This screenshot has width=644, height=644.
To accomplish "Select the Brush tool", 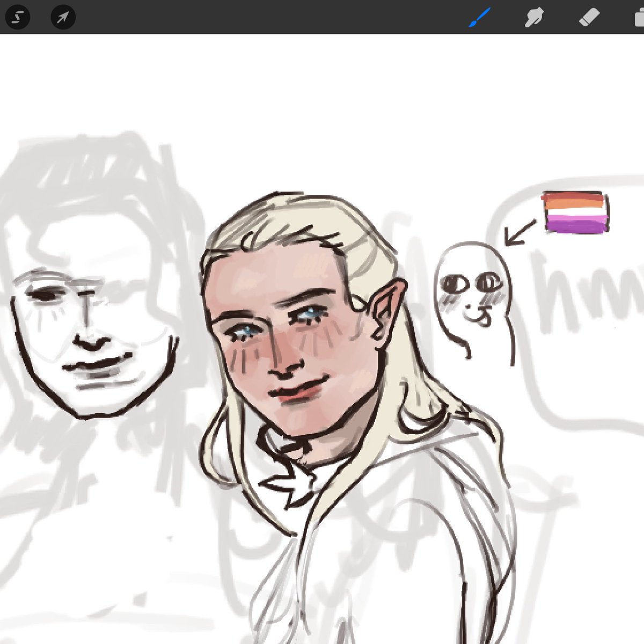I will pyautogui.click(x=480, y=17).
